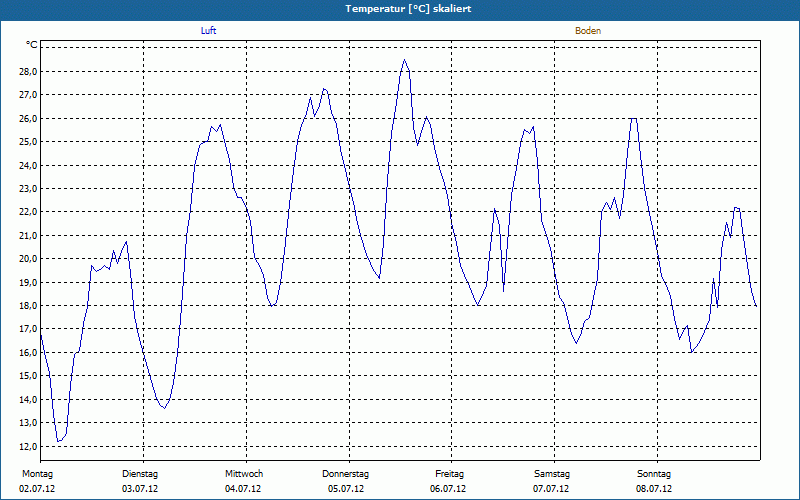
Task: Click the 'Luft' legend label
Action: [x=208, y=31]
